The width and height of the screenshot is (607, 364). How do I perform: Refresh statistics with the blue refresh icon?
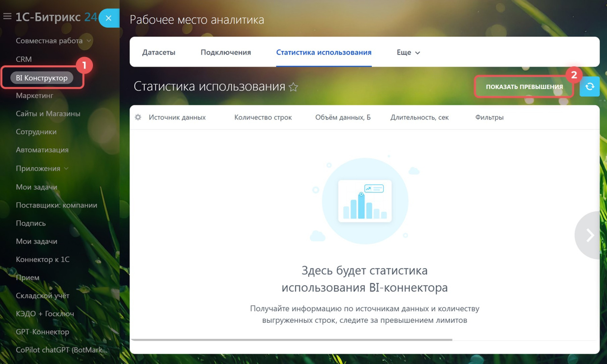(589, 87)
